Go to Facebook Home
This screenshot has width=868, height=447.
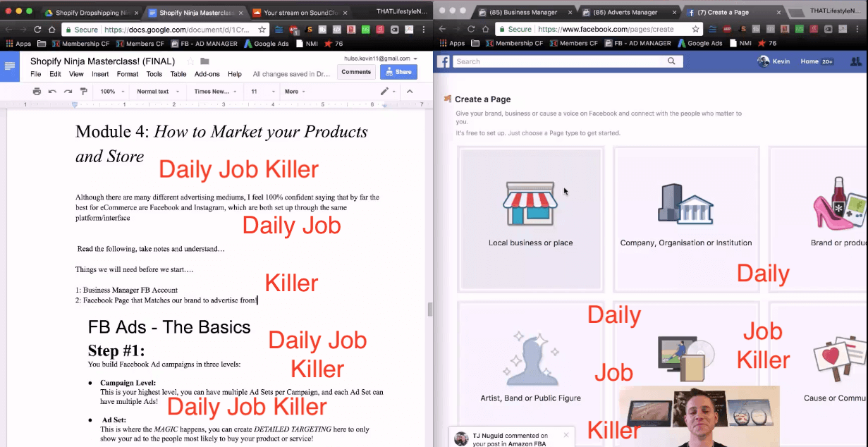809,61
